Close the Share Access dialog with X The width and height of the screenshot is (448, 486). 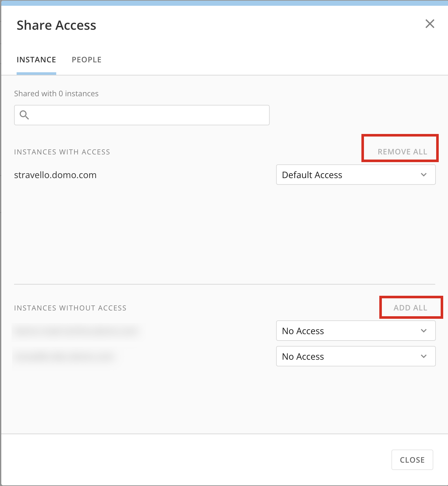(x=430, y=24)
